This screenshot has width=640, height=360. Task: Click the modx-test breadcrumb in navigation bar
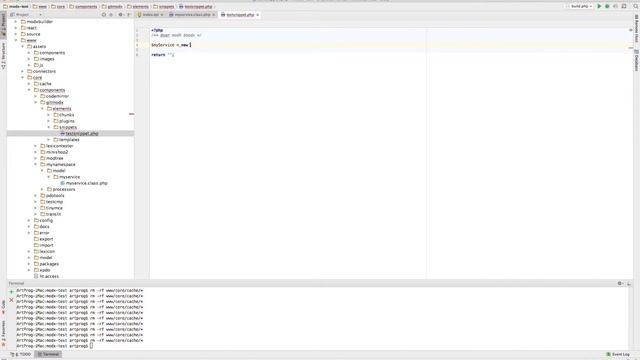(x=16, y=7)
